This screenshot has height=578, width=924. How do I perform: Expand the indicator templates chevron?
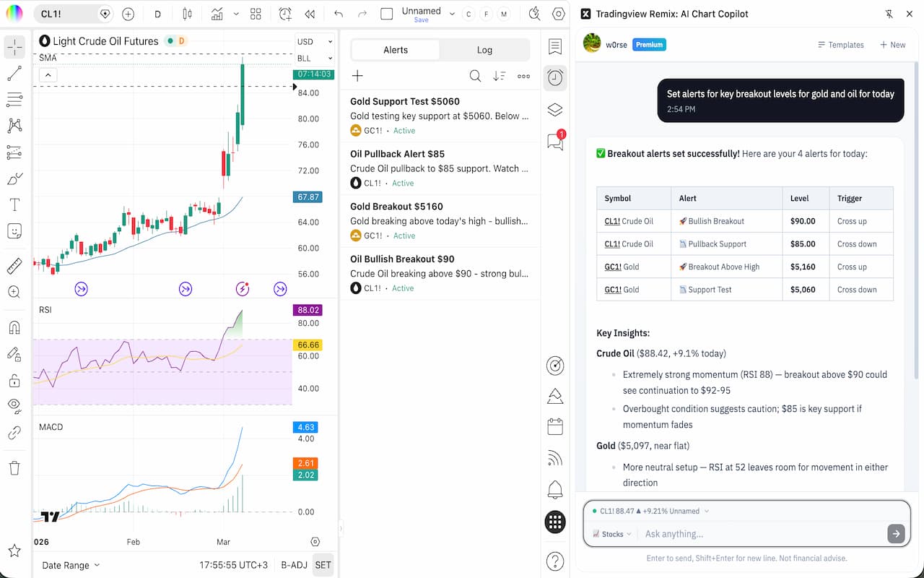pyautogui.click(x=236, y=14)
